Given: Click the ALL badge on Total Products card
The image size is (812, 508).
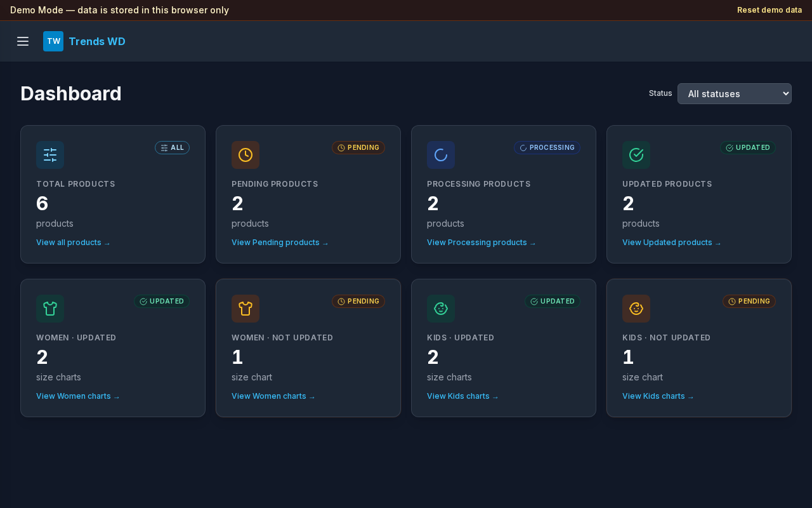Looking at the screenshot, I should click(172, 147).
